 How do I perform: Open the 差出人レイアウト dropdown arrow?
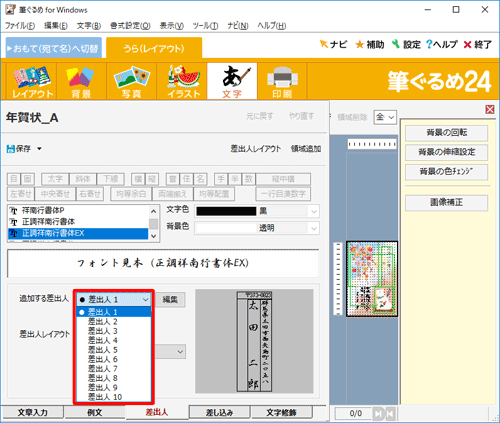pos(180,352)
